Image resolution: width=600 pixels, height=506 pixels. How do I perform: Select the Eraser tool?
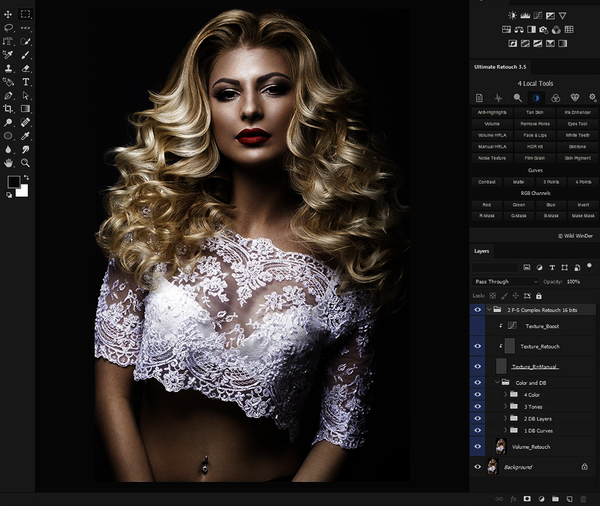point(25,68)
